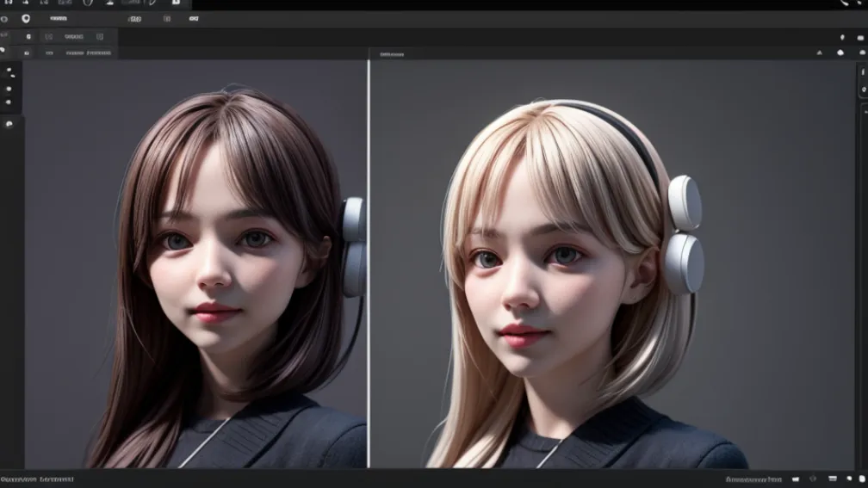
Task: Select the third tool in the left sidebar
Action: (9, 102)
